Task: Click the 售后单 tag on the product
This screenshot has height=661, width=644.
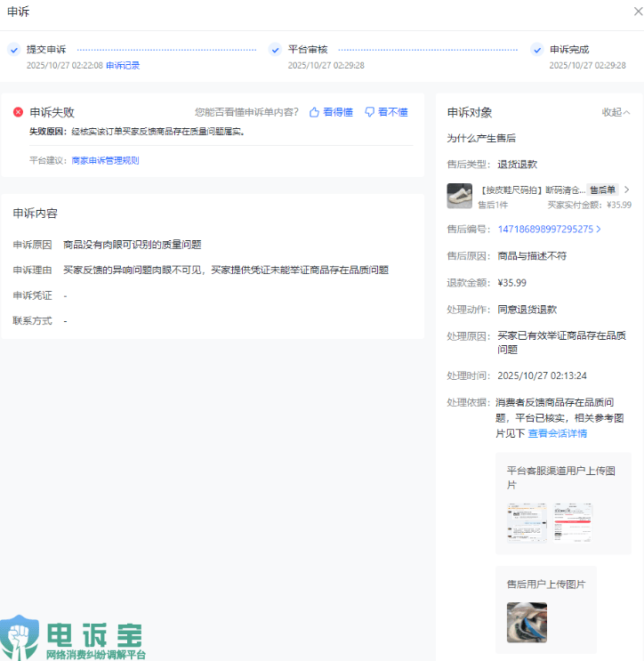Action: [x=602, y=189]
